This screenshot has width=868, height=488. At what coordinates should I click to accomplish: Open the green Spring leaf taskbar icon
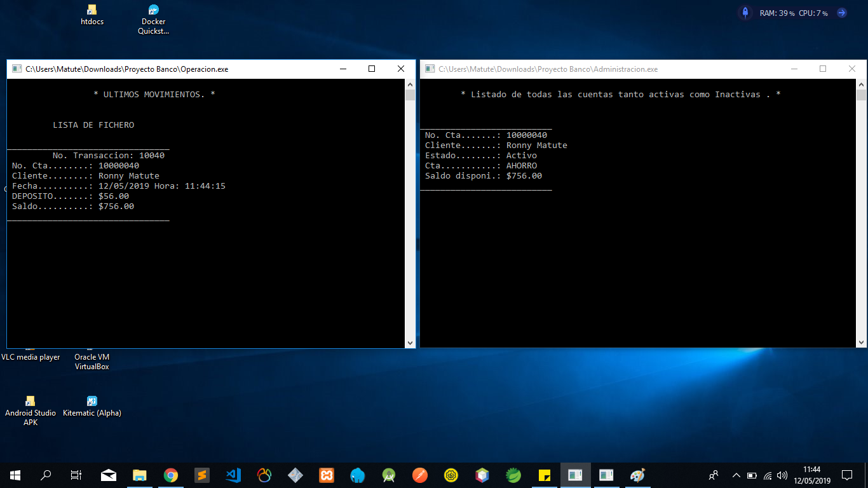click(x=513, y=475)
